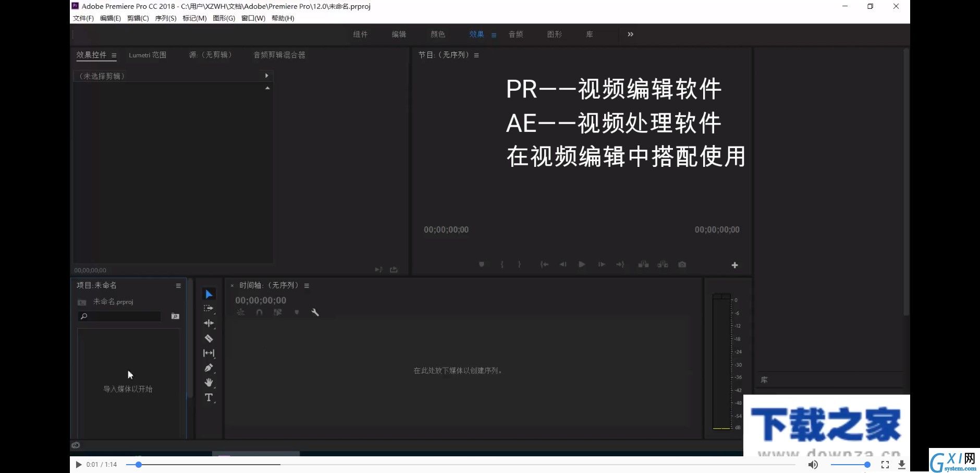
Task: Open the 图形(G) menu
Action: pos(224,18)
